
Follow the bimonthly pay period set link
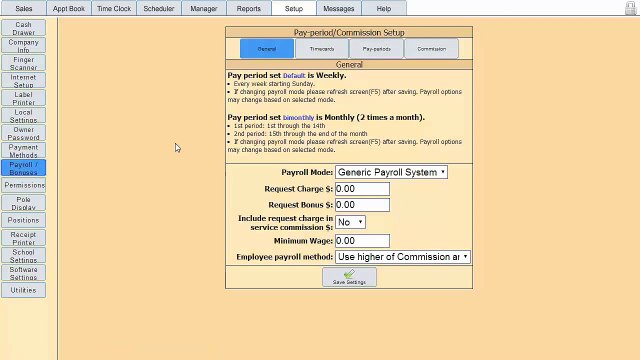point(298,118)
